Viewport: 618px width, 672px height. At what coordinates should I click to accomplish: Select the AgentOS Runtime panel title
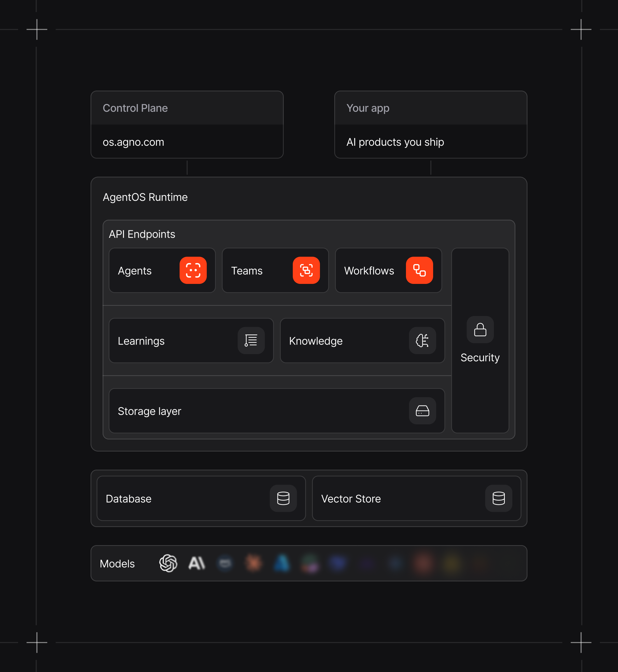(145, 197)
